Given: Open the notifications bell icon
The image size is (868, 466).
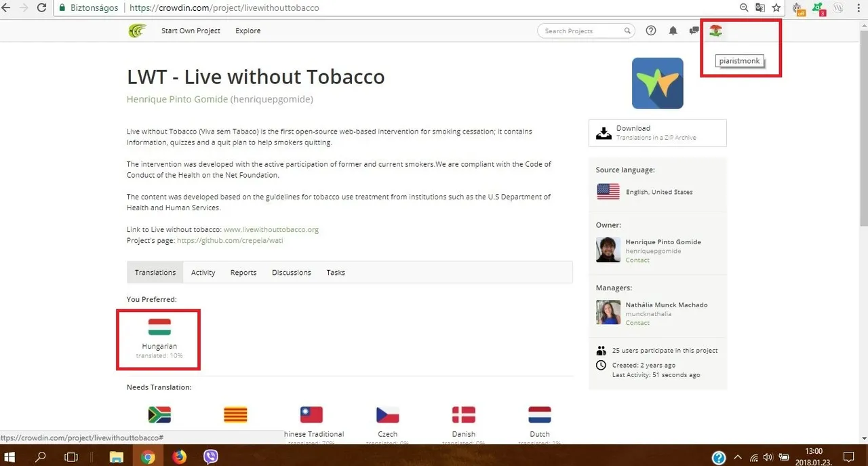Looking at the screenshot, I should tap(673, 31).
